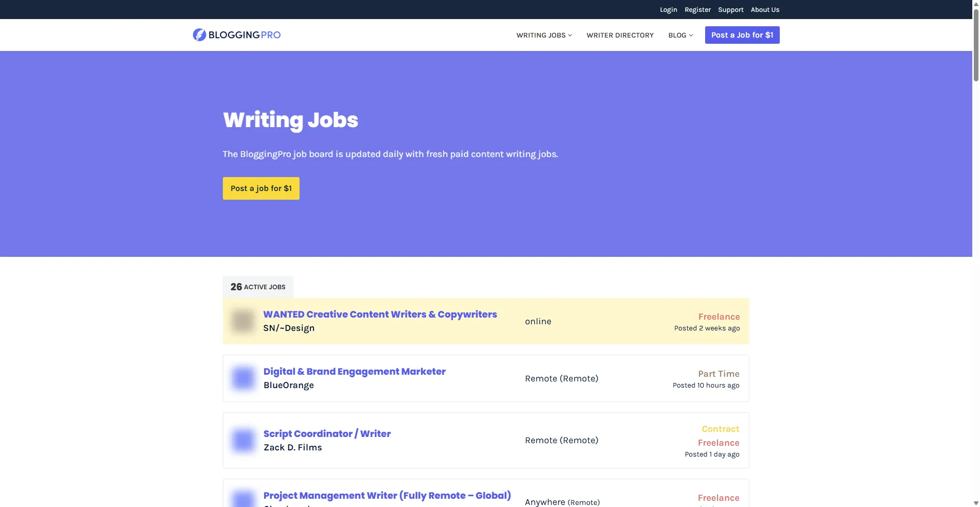Open Digital & Brand Engagement Marketer job
The height and width of the screenshot is (507, 980).
355,371
